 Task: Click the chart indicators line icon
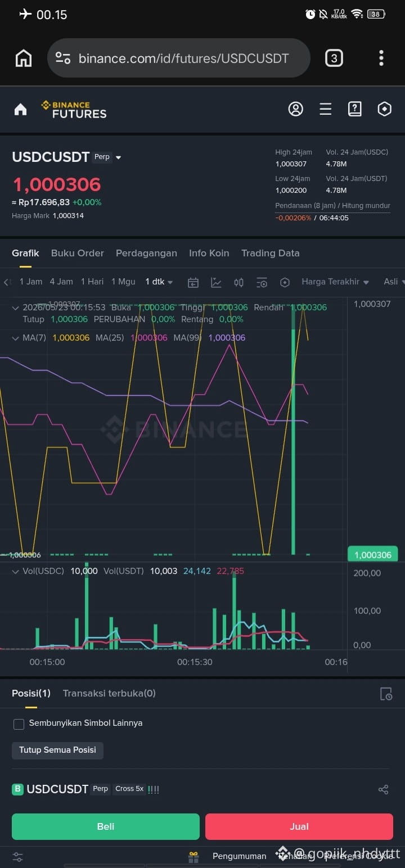point(216,282)
